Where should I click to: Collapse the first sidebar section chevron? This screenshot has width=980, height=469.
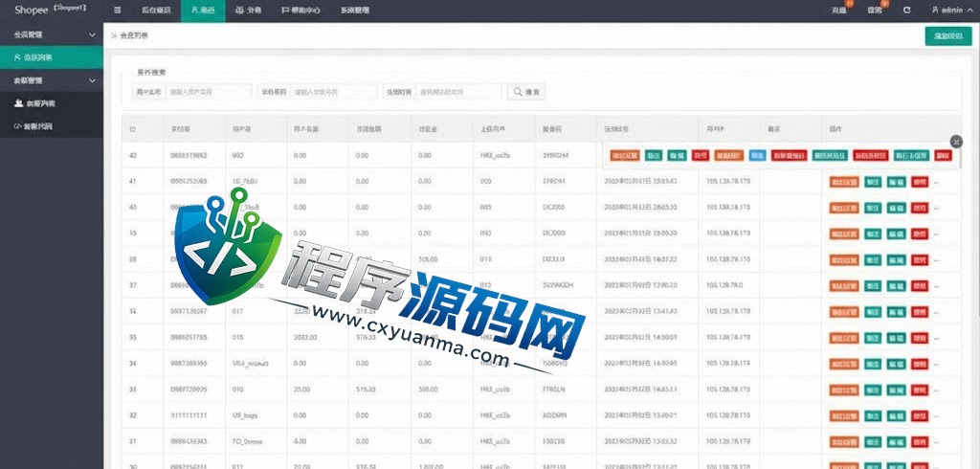pyautogui.click(x=93, y=35)
